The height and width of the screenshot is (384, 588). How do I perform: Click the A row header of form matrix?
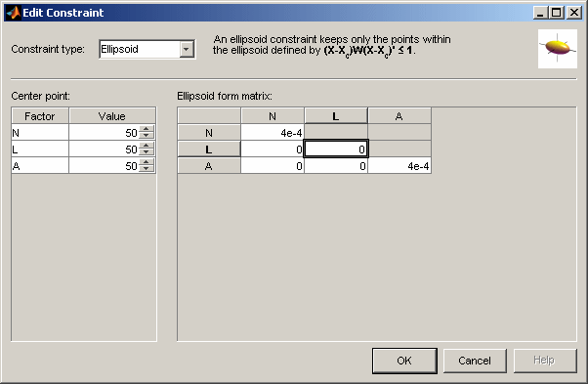coord(209,166)
